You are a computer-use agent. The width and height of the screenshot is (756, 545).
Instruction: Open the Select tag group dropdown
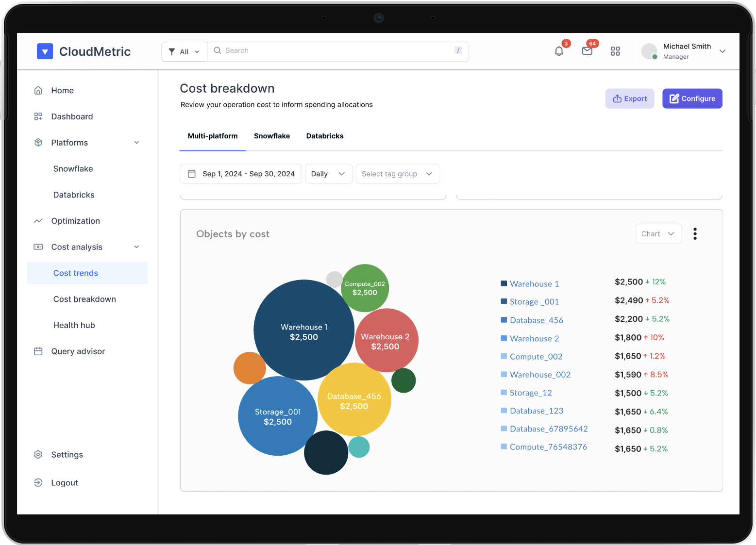pyautogui.click(x=397, y=174)
